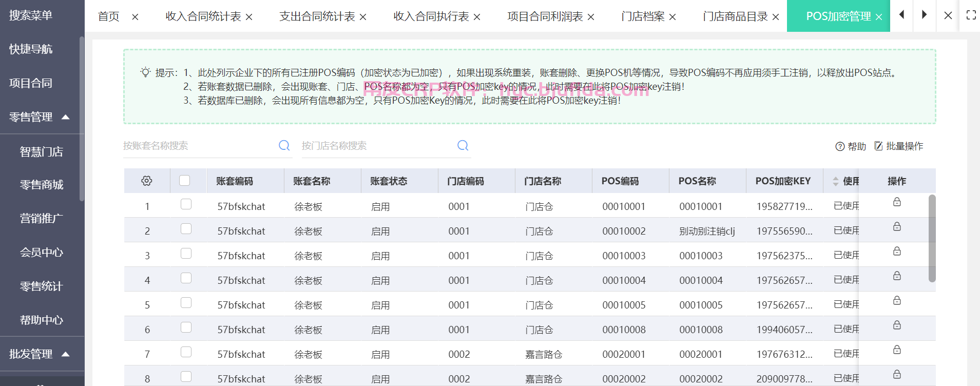Click the POS加密KEY column header

[783, 181]
